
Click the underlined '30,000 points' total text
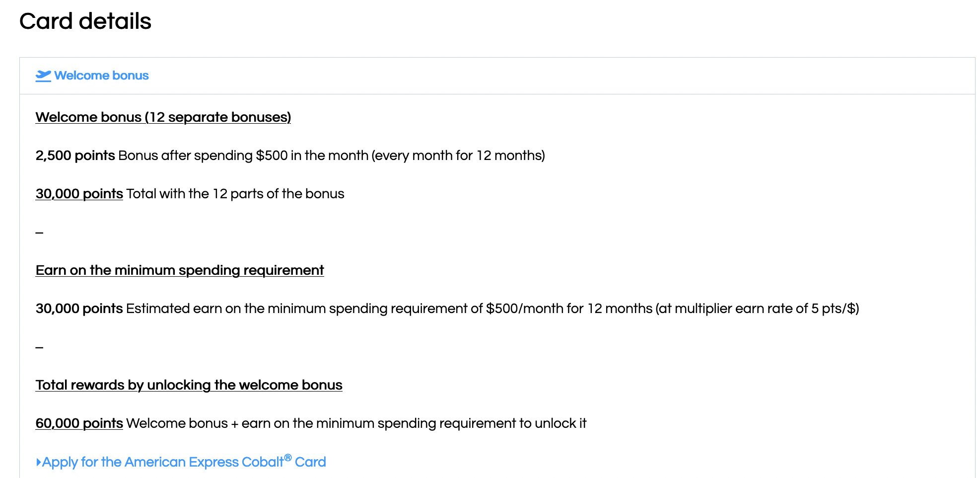[79, 194]
